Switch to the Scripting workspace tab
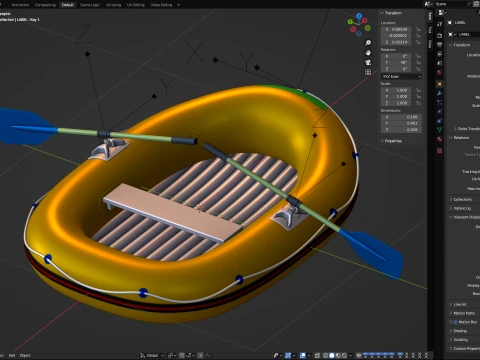Viewport: 480px width, 360px height. (x=113, y=5)
